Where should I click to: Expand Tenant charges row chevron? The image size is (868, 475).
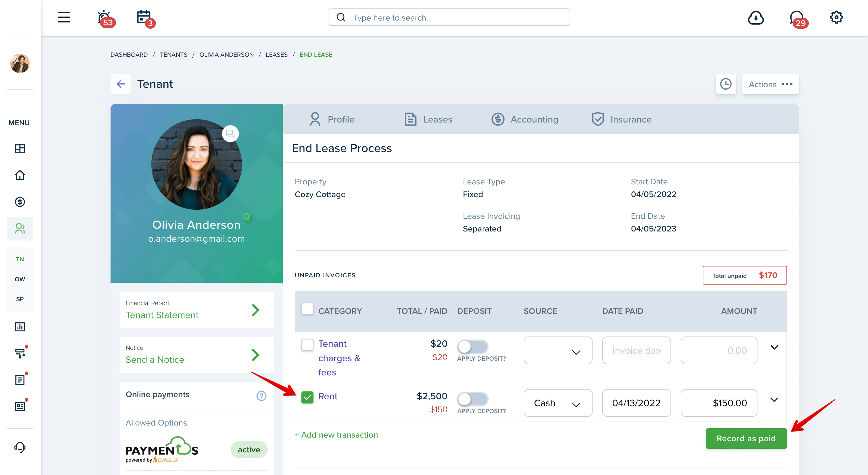pos(774,347)
